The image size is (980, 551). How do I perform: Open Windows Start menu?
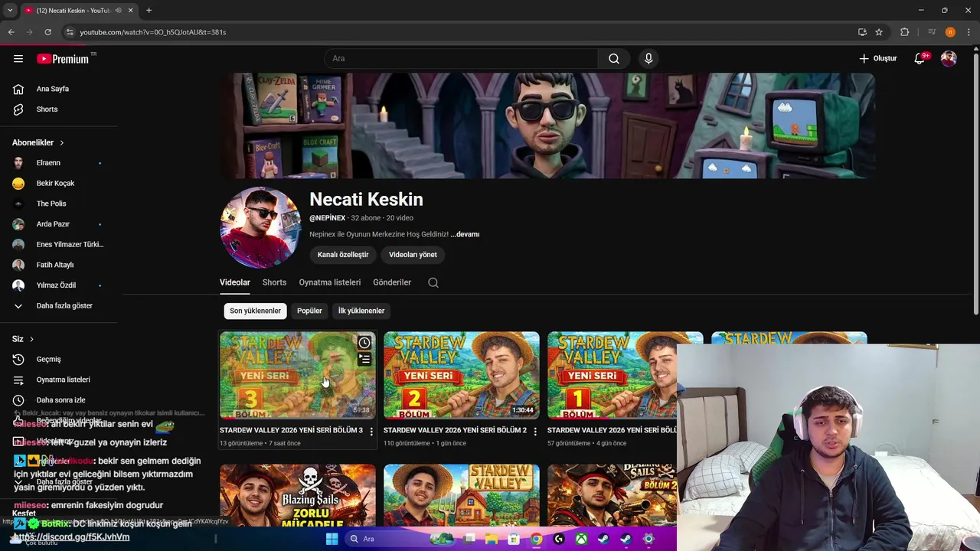[x=332, y=539]
